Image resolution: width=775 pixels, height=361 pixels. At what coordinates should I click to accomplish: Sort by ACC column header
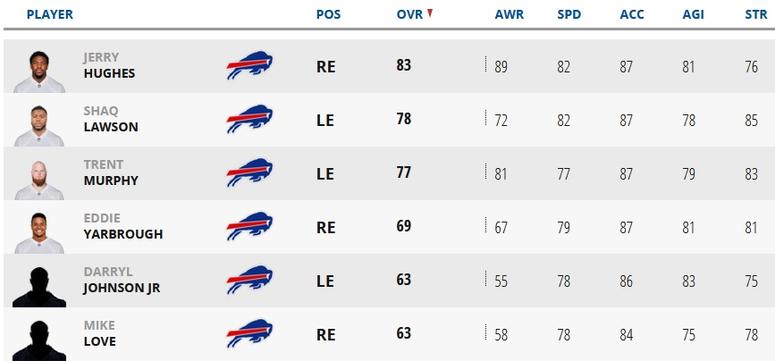coord(632,15)
